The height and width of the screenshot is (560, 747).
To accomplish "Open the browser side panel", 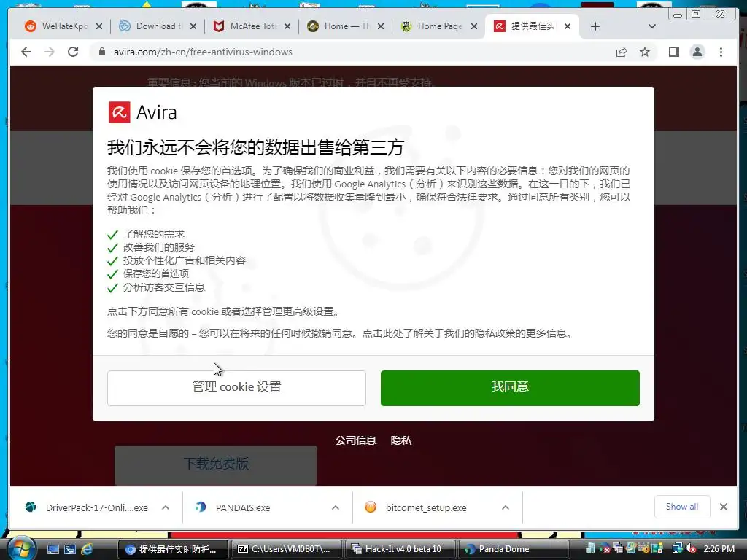I will [673, 52].
